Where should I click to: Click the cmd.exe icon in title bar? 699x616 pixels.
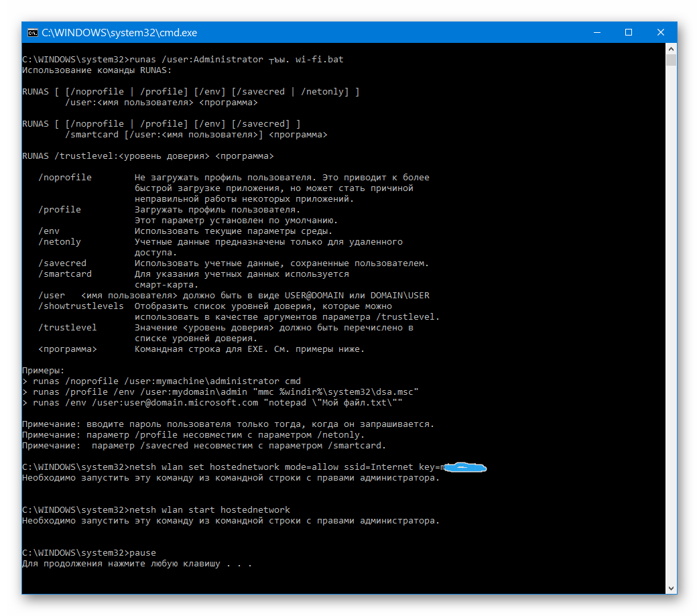(x=32, y=32)
